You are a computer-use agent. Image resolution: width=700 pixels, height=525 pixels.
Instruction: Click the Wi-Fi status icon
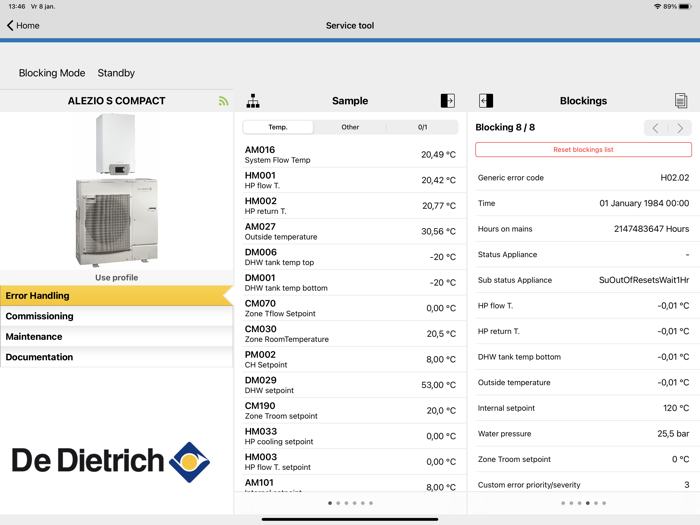tap(657, 6)
